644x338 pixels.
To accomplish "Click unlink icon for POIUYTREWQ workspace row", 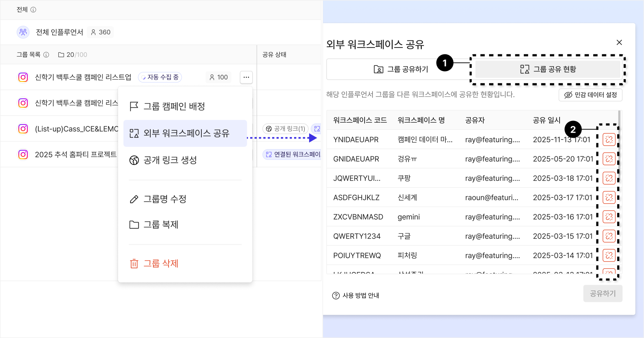I will tap(609, 255).
